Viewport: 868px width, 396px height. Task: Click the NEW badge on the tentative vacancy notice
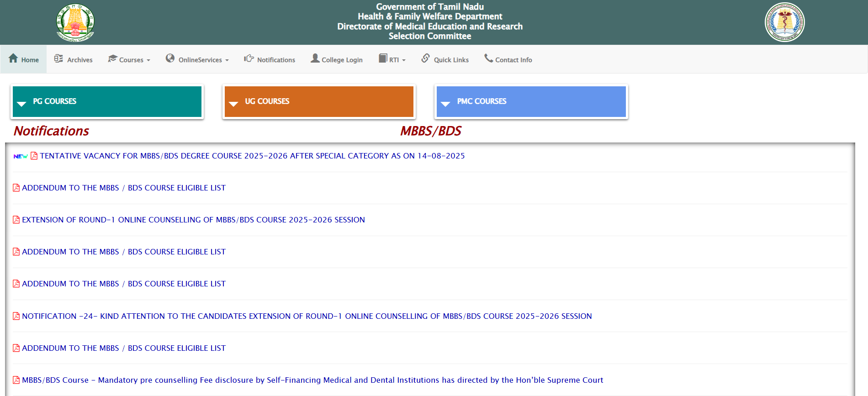pyautogui.click(x=21, y=156)
